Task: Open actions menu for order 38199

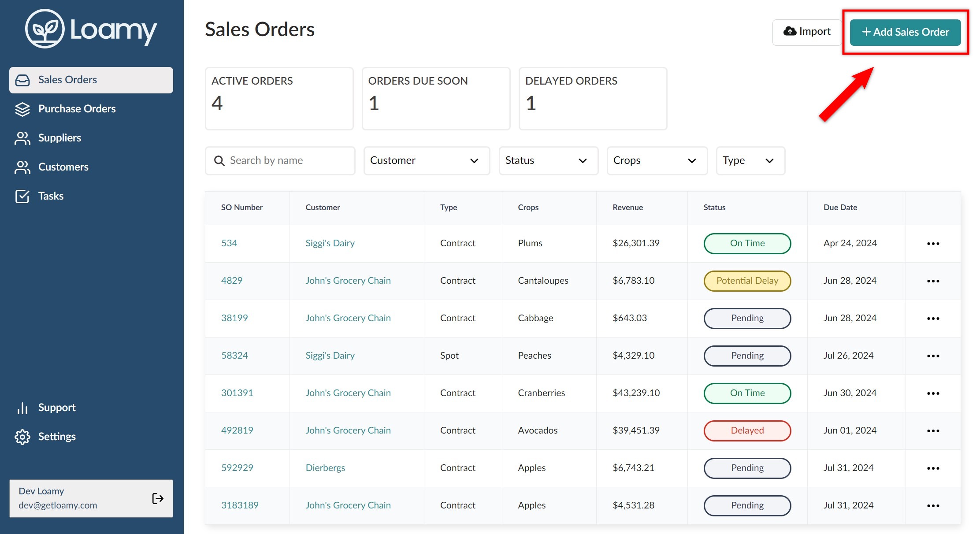Action: pyautogui.click(x=933, y=319)
